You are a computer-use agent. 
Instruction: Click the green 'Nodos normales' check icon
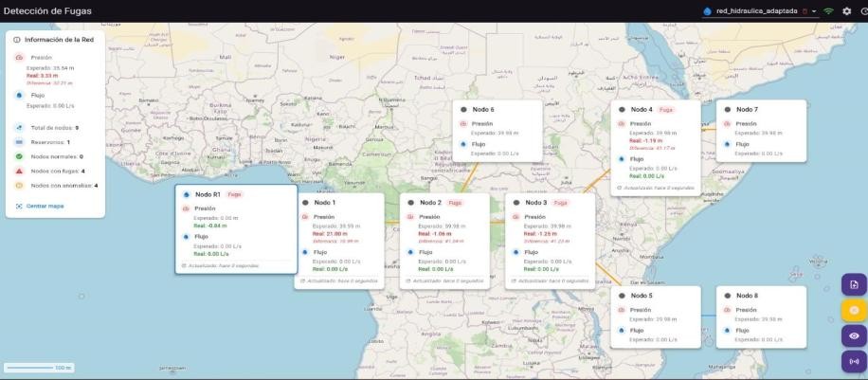tap(19, 156)
